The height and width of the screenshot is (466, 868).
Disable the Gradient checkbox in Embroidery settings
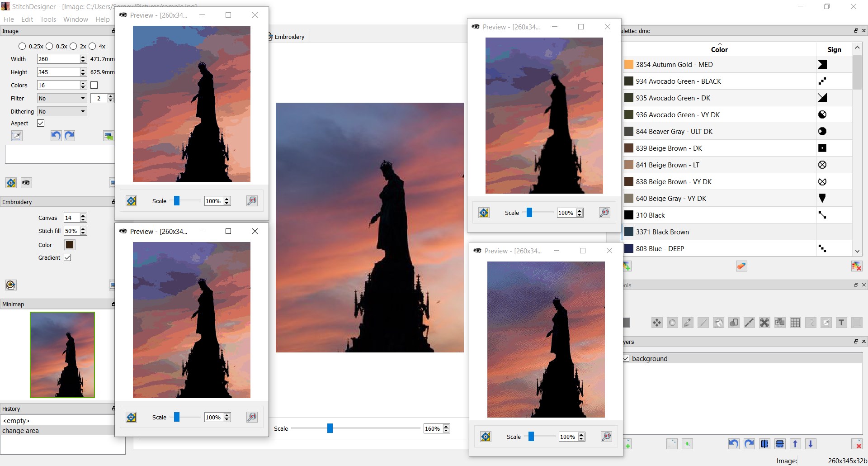tap(68, 257)
